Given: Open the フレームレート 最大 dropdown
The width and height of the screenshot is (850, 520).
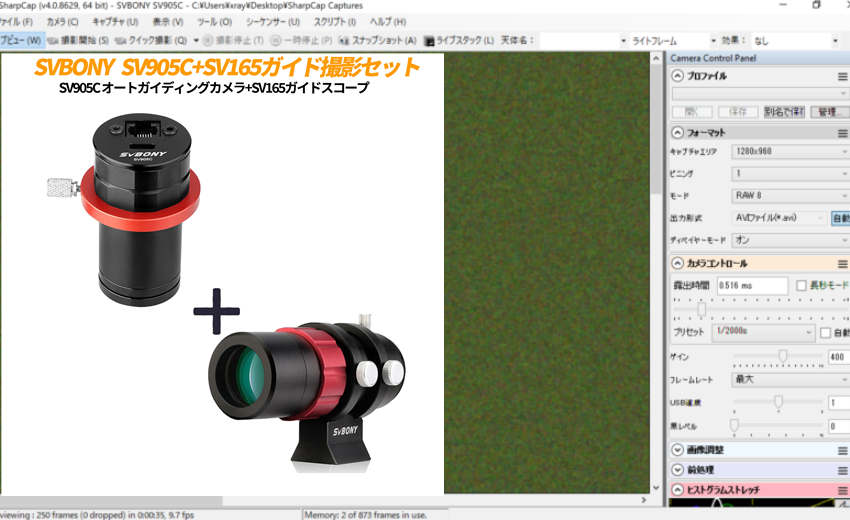Looking at the screenshot, I should 790,380.
